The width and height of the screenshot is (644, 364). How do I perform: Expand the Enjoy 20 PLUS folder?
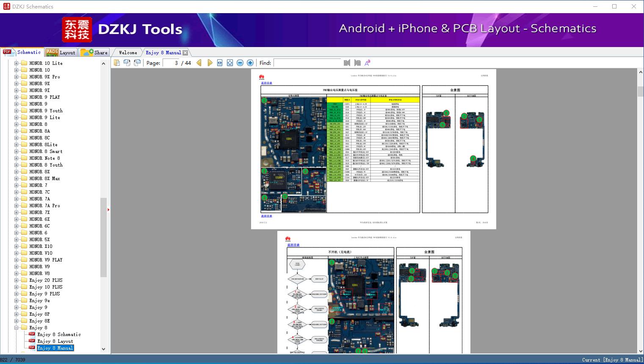coord(16,280)
